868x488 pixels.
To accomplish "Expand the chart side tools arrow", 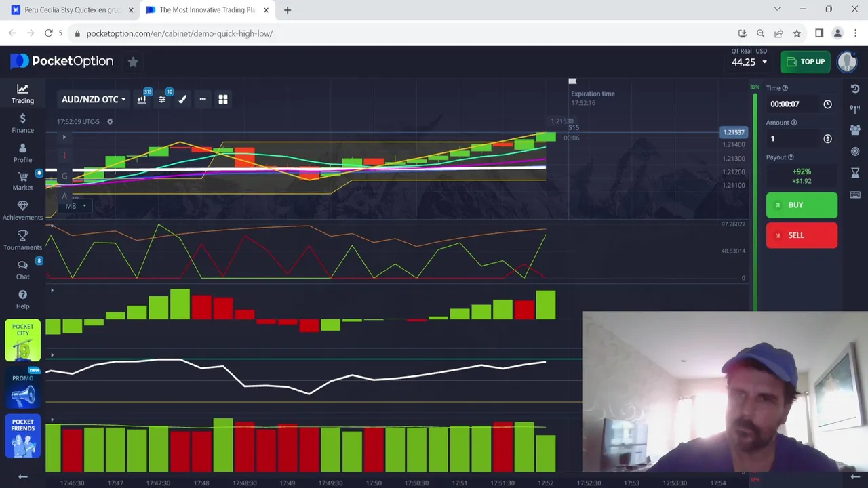I will (64, 138).
